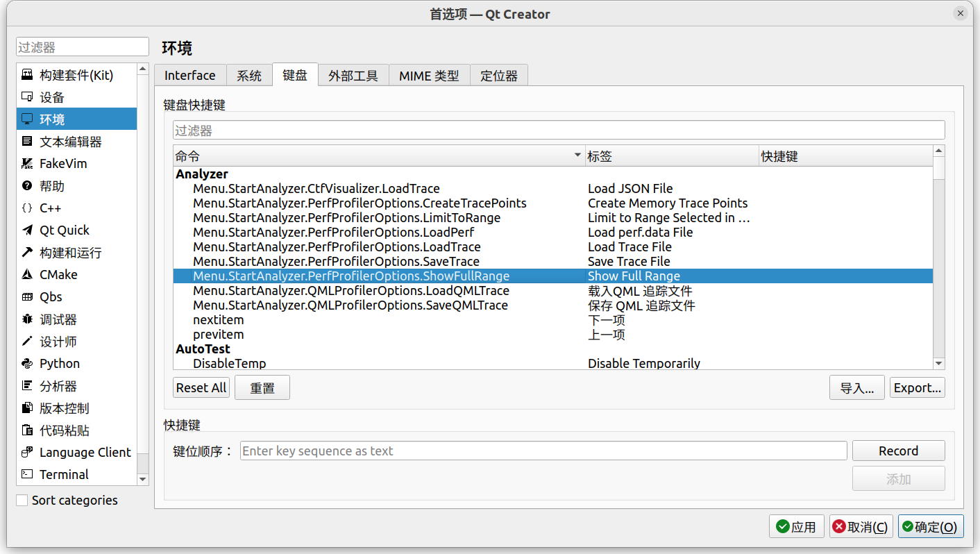This screenshot has width=980, height=554.
Task: Select the 构建和运行 hammer icon
Action: [27, 253]
